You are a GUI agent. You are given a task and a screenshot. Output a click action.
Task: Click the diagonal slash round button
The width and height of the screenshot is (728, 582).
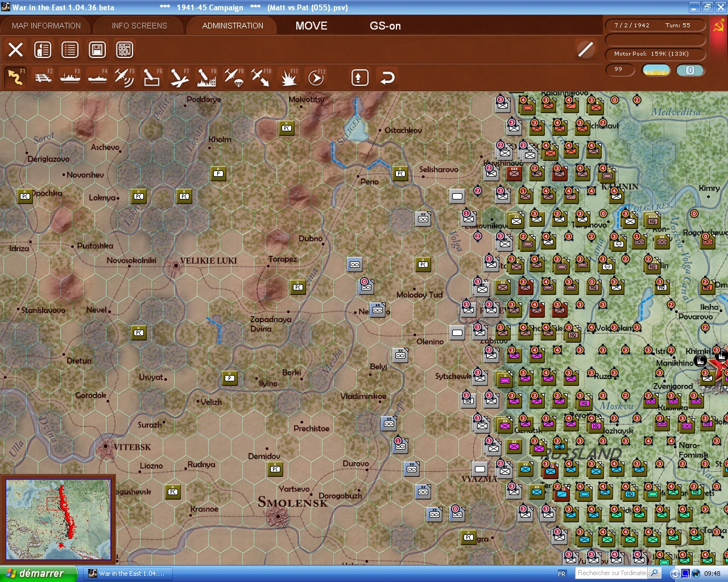tap(585, 49)
